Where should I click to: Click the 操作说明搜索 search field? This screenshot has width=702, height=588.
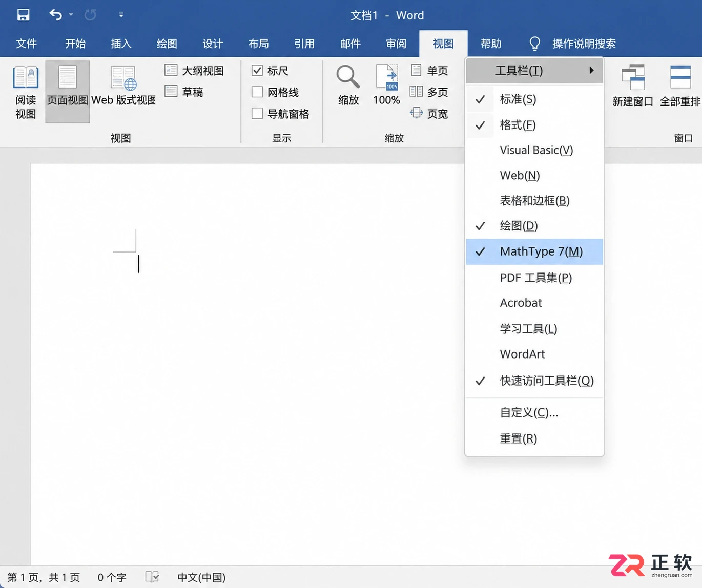pyautogui.click(x=584, y=44)
